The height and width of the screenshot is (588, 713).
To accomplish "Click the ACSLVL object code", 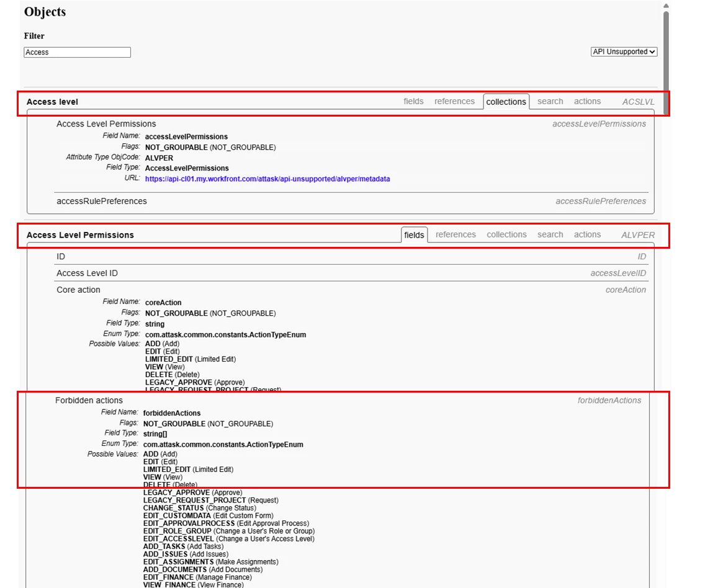I will tap(639, 102).
